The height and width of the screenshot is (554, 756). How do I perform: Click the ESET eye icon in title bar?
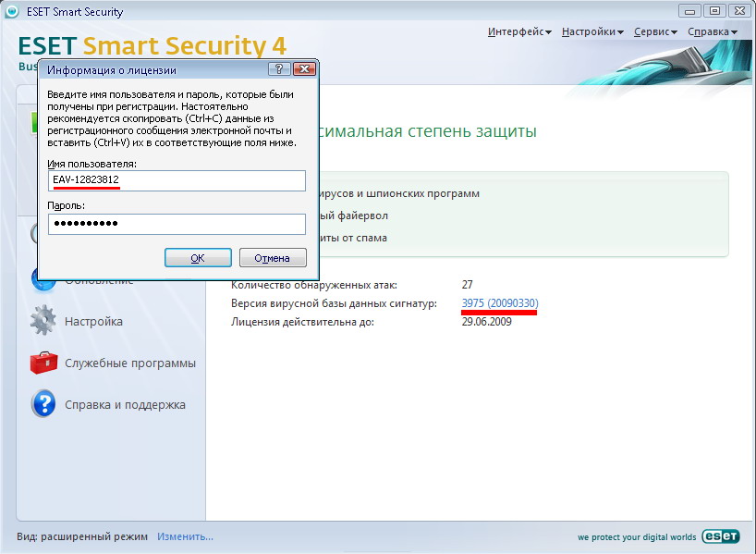11,12
